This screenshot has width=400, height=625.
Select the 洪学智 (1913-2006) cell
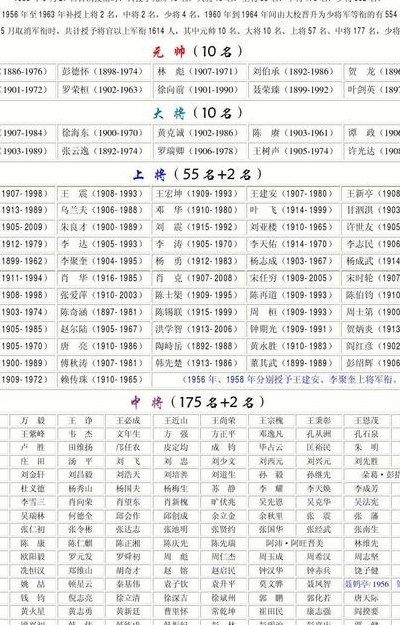pos(199,329)
